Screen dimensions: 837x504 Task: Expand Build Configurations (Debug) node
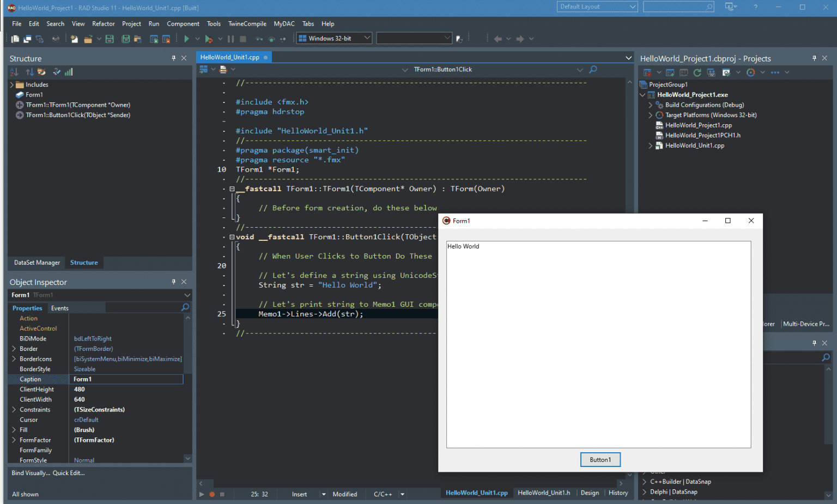pyautogui.click(x=650, y=105)
